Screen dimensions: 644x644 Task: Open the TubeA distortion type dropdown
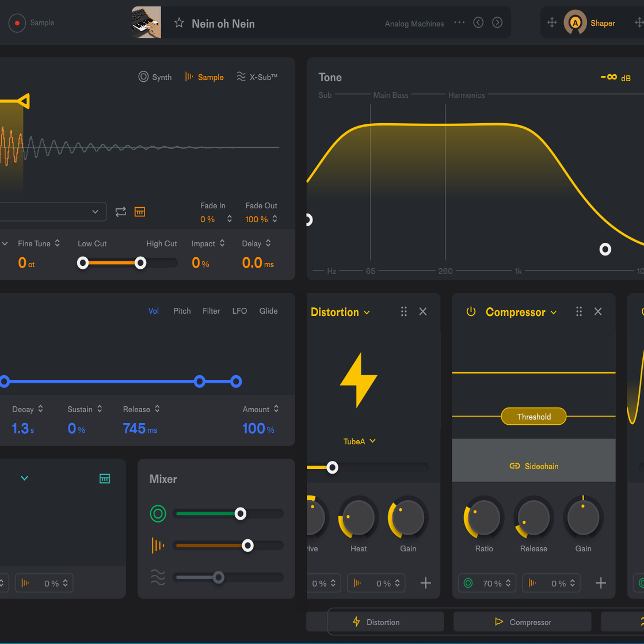[359, 441]
